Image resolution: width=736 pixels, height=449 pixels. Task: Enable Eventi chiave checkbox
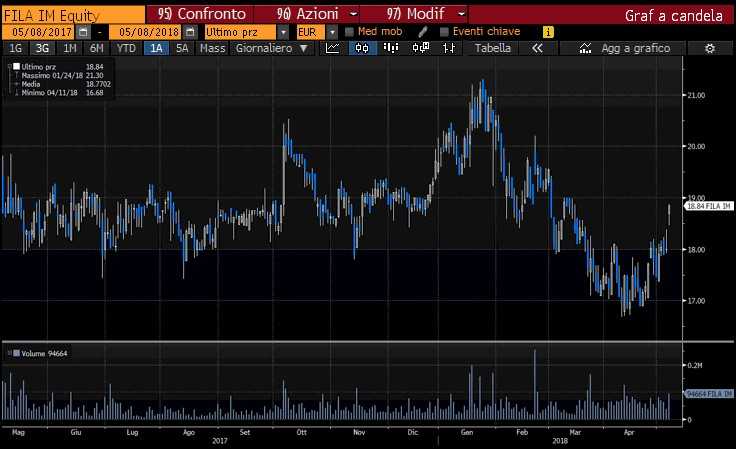pos(444,32)
